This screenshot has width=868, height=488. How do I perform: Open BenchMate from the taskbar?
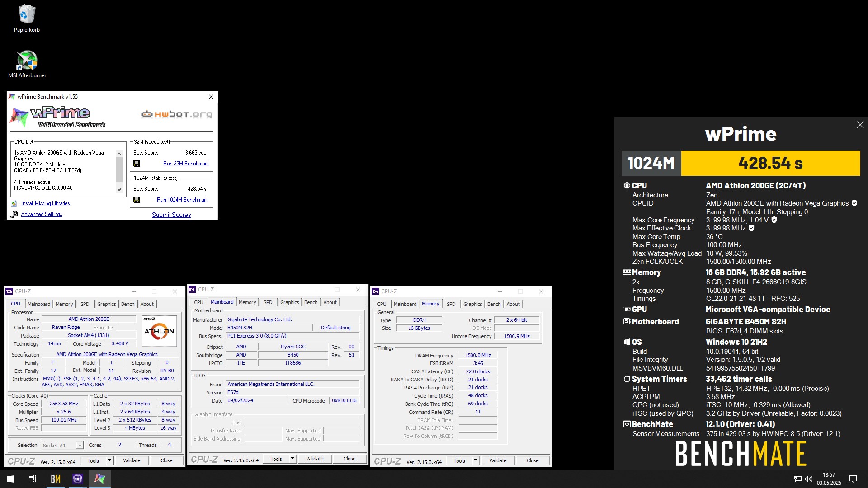(55, 479)
